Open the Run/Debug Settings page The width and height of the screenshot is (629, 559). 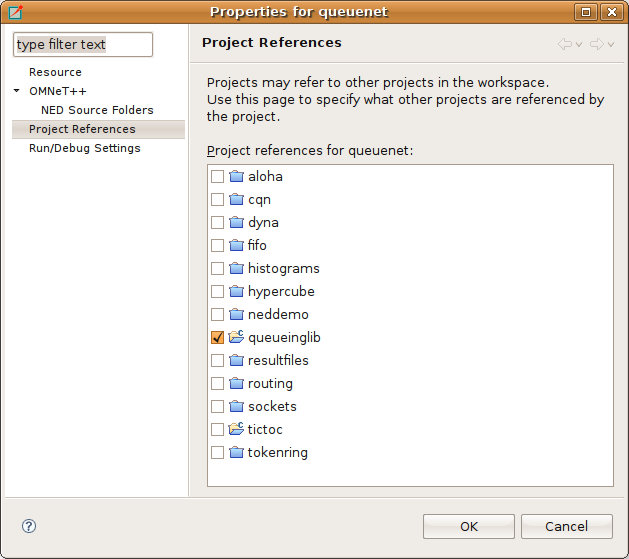click(85, 148)
